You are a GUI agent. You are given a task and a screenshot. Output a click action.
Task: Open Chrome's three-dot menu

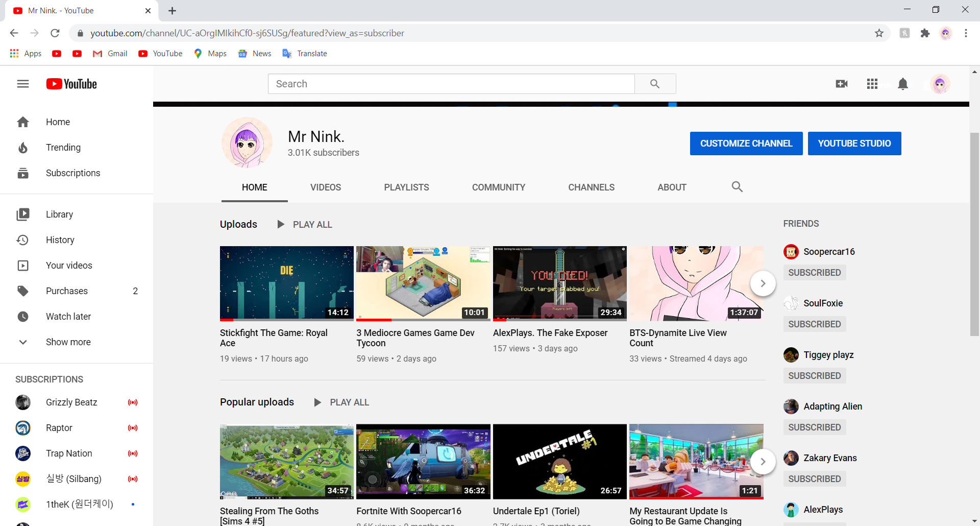966,33
